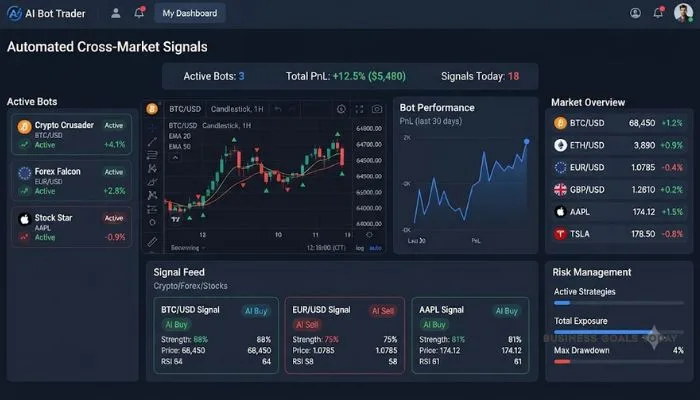
Task: Toggle auto scale on the chart
Action: (375, 248)
